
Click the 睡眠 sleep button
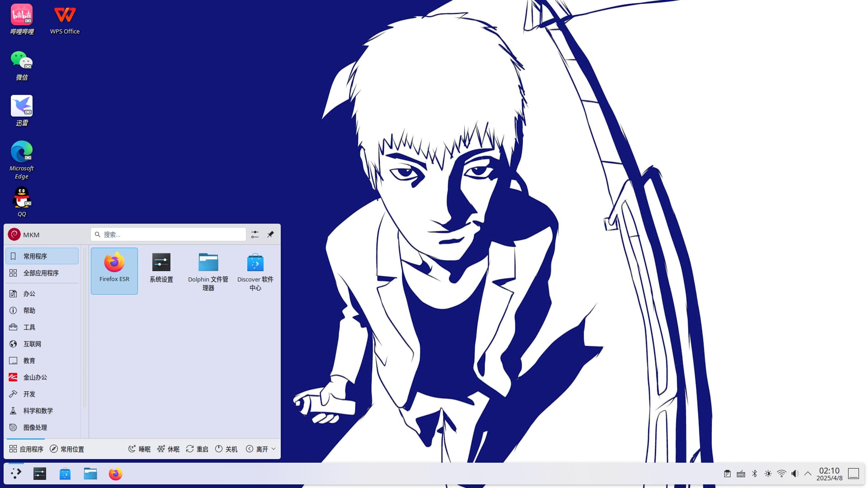[x=139, y=449]
